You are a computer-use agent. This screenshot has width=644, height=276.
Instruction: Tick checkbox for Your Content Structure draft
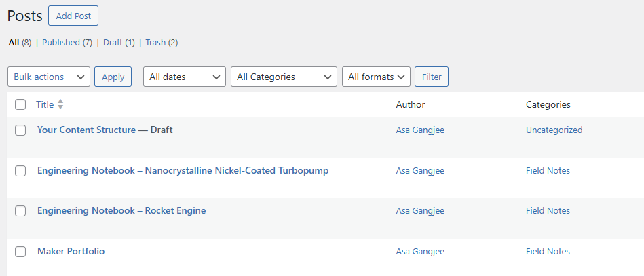coord(20,130)
